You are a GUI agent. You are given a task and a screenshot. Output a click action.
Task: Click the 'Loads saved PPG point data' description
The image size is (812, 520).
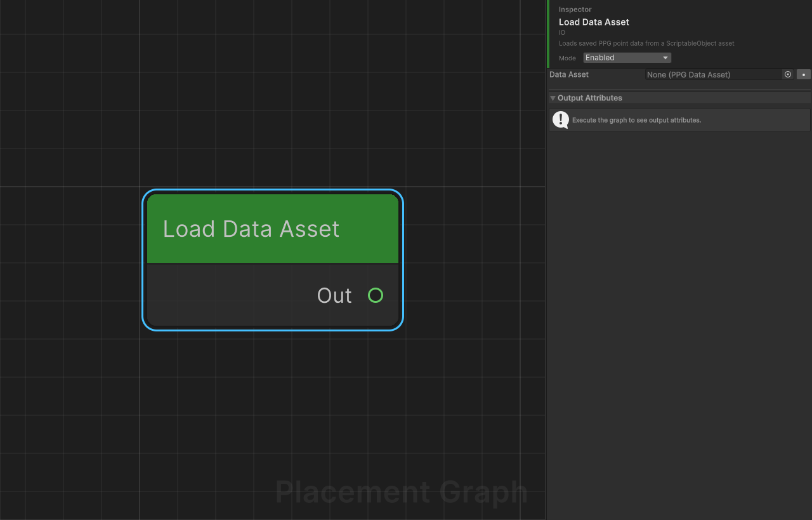pyautogui.click(x=646, y=43)
